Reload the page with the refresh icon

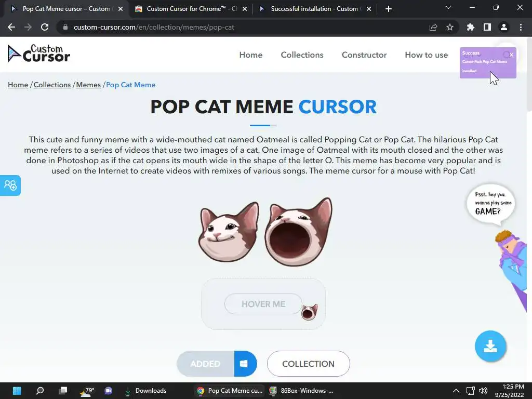pos(45,27)
